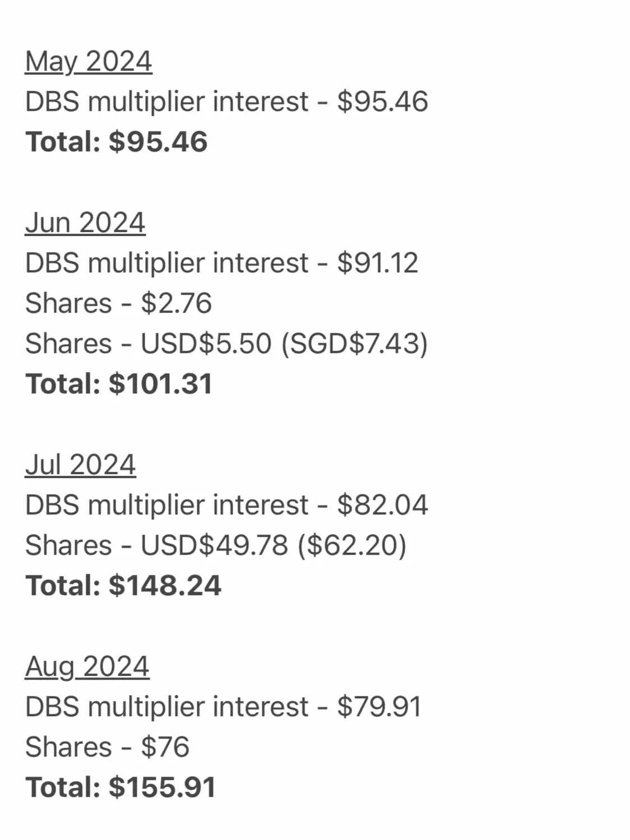Click the Shares - $2.76 line
This screenshot has height=840, width=630.
119,303
